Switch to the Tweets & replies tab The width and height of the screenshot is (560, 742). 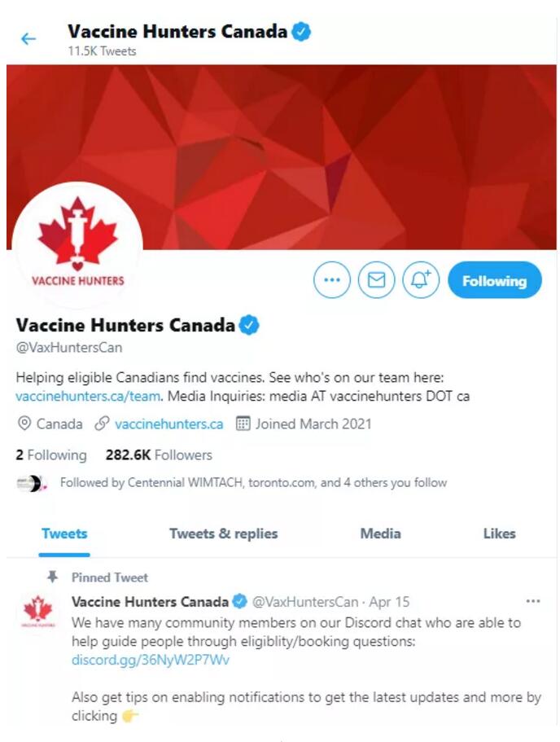(x=224, y=533)
